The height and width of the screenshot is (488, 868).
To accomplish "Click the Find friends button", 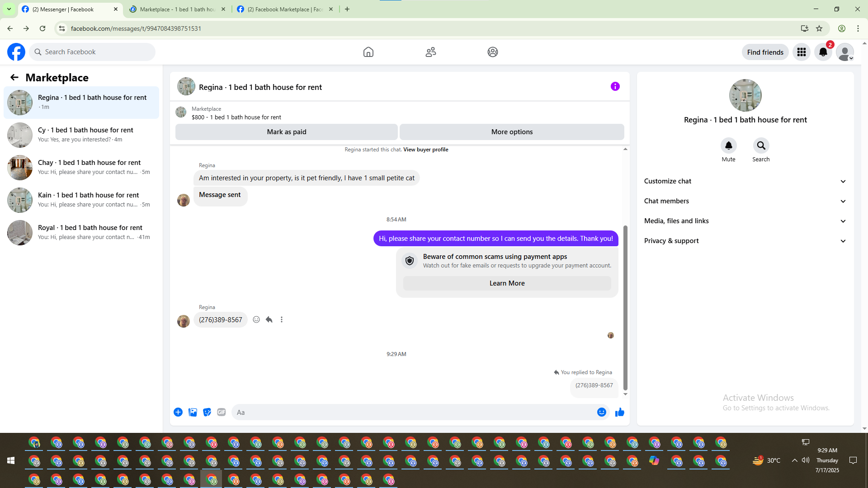I will click(765, 52).
